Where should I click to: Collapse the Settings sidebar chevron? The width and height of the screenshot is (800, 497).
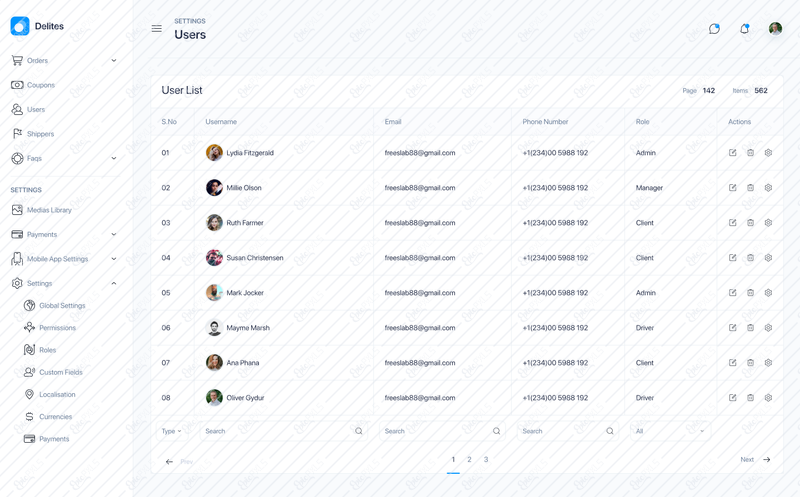pos(114,283)
